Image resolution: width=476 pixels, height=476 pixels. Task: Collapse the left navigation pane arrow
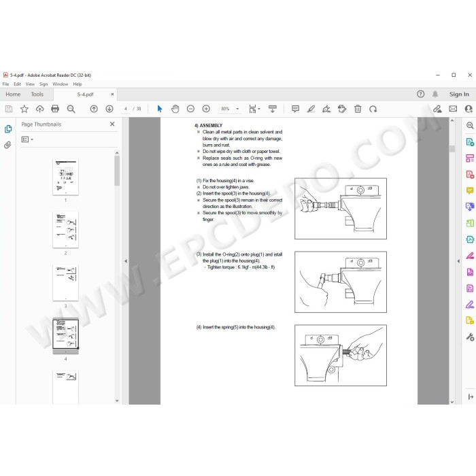click(126, 260)
